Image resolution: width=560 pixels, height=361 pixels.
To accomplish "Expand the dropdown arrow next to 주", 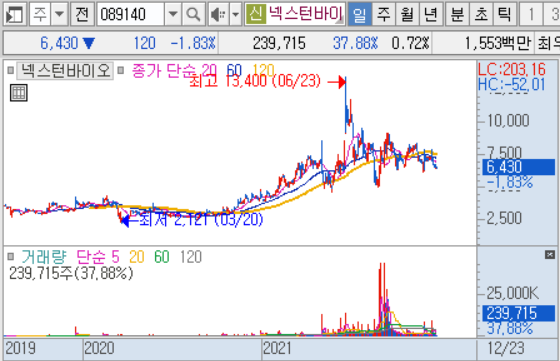I will [59, 14].
